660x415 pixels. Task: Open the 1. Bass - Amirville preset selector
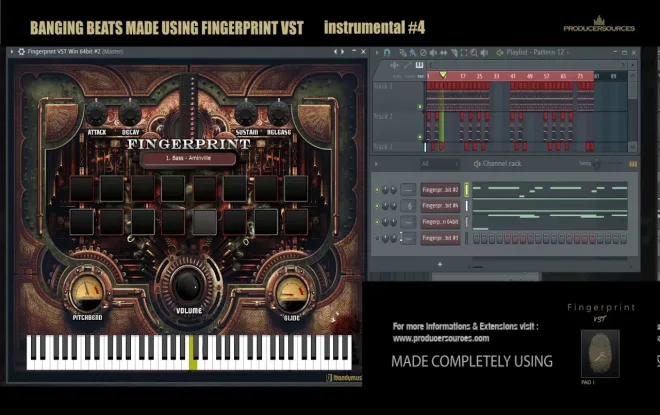click(189, 158)
